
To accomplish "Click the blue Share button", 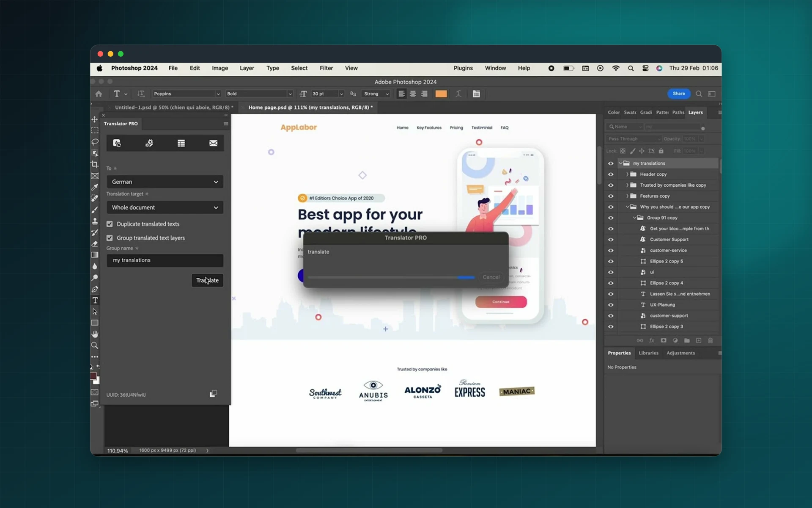I will (679, 94).
